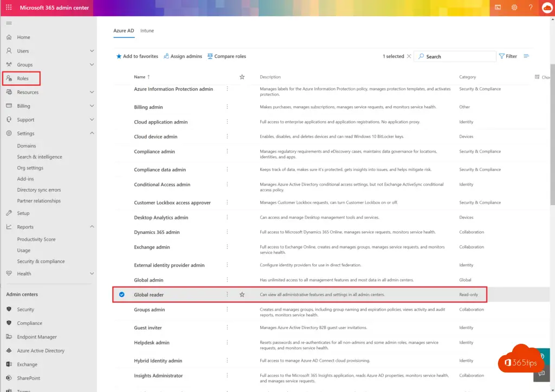The image size is (555, 392).
Task: Click the Filter icon button
Action: coord(508,56)
